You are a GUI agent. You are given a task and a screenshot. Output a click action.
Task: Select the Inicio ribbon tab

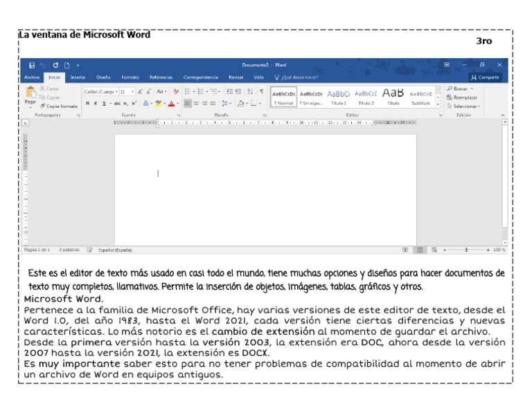(54, 77)
